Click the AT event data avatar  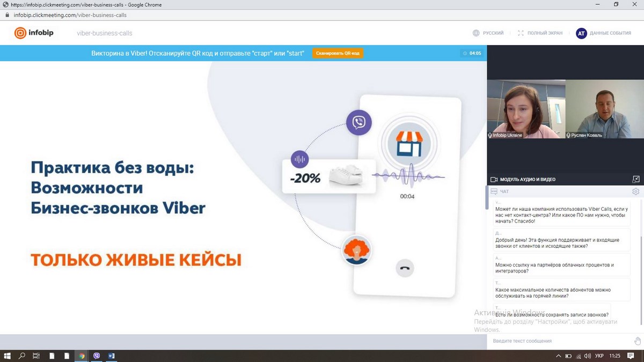click(581, 33)
